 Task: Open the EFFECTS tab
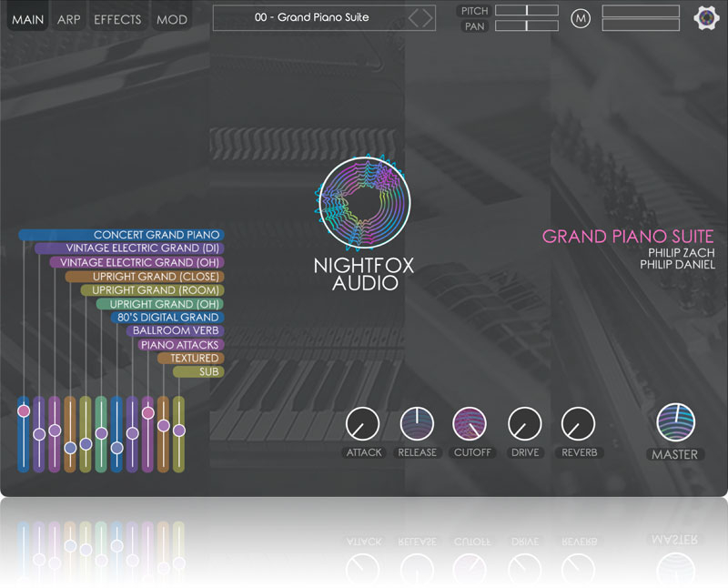pyautogui.click(x=117, y=19)
